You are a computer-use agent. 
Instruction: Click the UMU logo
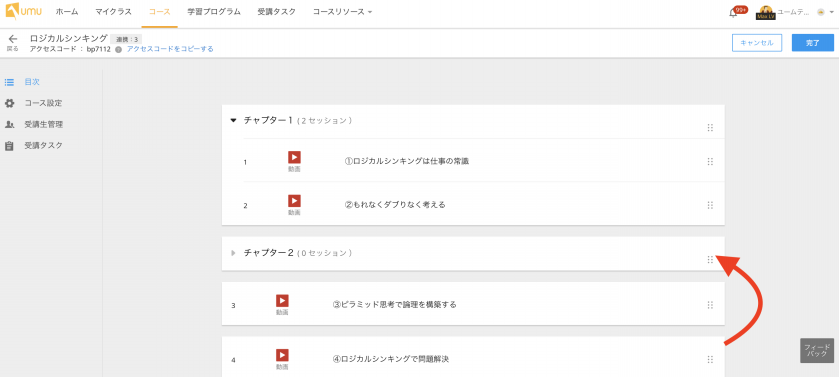pyautogui.click(x=24, y=11)
